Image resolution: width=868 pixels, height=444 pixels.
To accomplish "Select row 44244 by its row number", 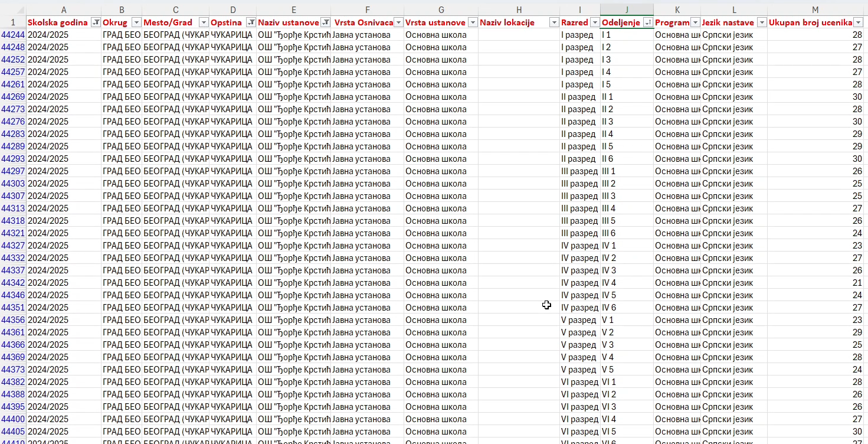I will click(x=13, y=35).
